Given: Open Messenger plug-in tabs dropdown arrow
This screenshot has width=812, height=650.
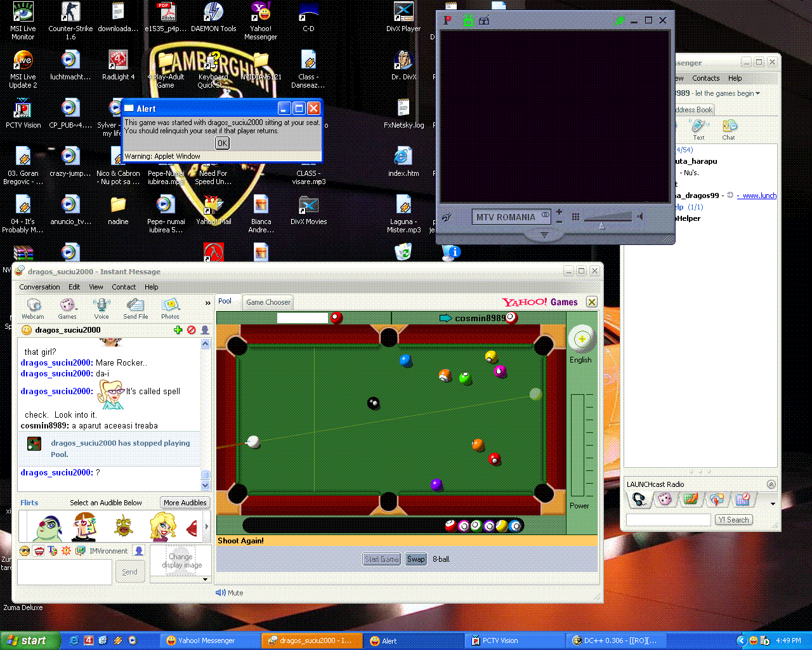Looking at the screenshot, I should tap(773, 504).
